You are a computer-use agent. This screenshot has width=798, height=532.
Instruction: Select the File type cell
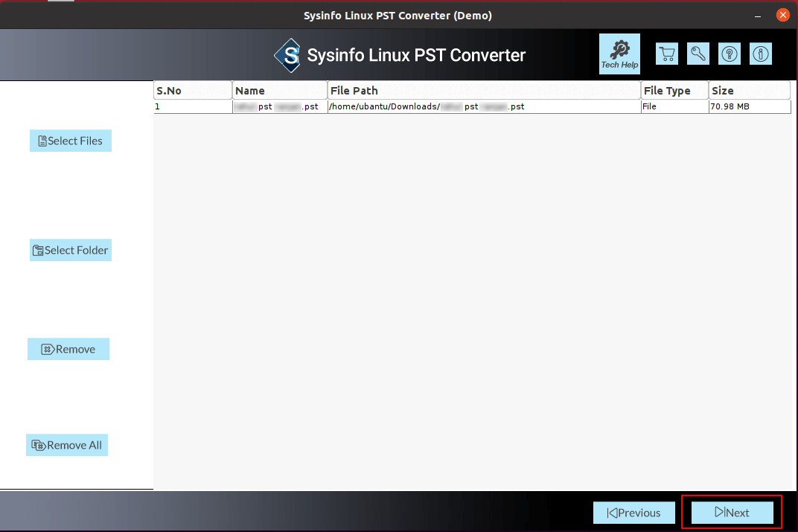(675, 107)
